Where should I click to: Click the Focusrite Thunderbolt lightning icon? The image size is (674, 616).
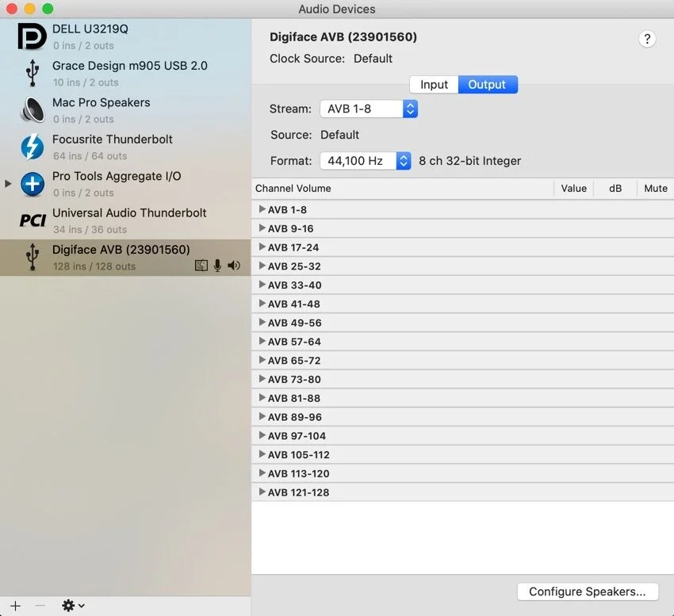pyautogui.click(x=33, y=147)
